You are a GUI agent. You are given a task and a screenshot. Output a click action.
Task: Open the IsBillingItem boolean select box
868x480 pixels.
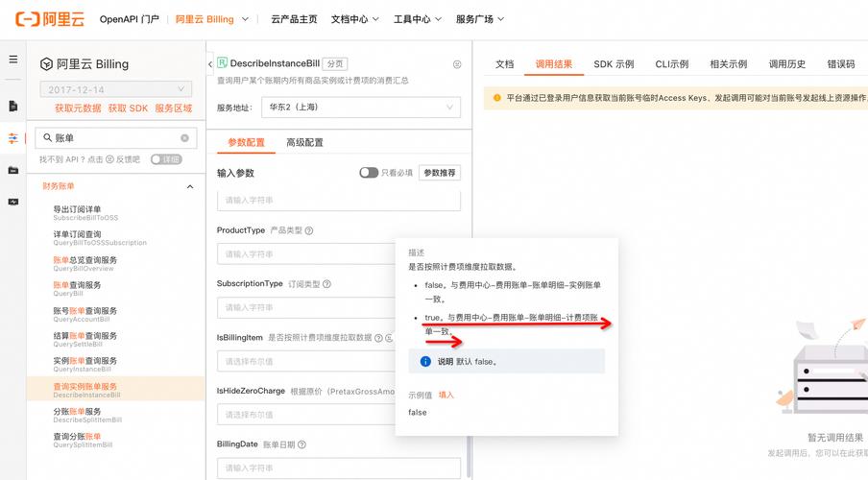[305, 361]
